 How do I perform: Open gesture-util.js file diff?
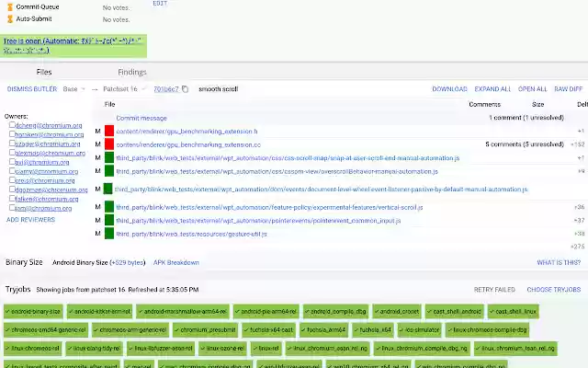pos(191,234)
